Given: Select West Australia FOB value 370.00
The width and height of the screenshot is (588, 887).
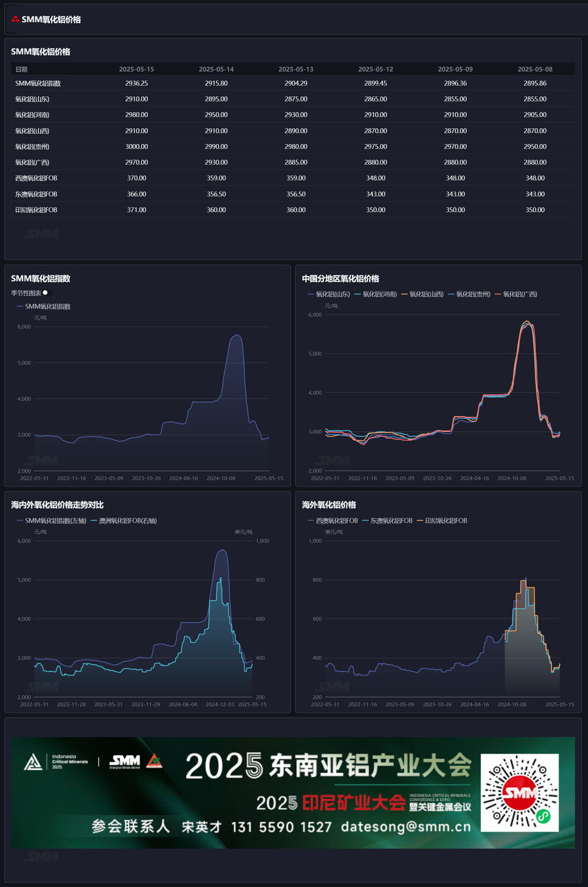Looking at the screenshot, I should pos(137,178).
